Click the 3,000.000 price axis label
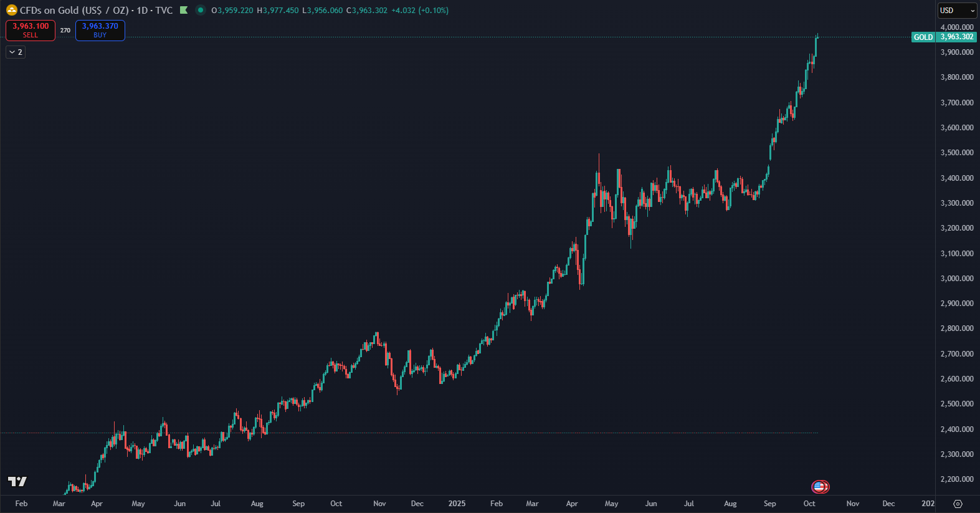The width and height of the screenshot is (980, 513). (957, 279)
